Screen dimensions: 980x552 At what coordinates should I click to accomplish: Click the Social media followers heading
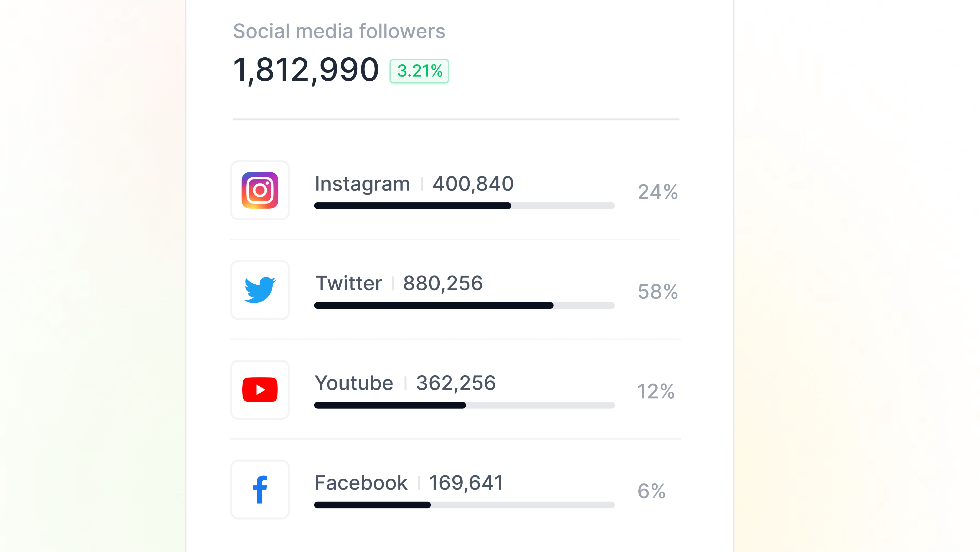pyautogui.click(x=339, y=31)
